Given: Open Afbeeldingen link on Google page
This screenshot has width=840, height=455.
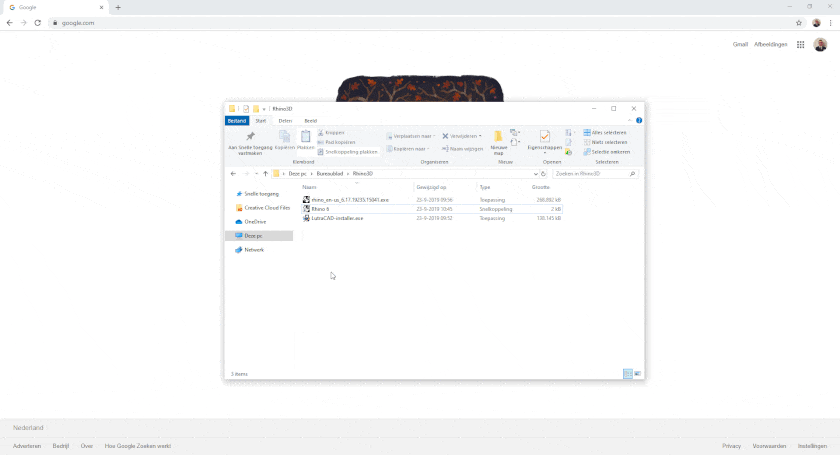Looking at the screenshot, I should (x=770, y=44).
